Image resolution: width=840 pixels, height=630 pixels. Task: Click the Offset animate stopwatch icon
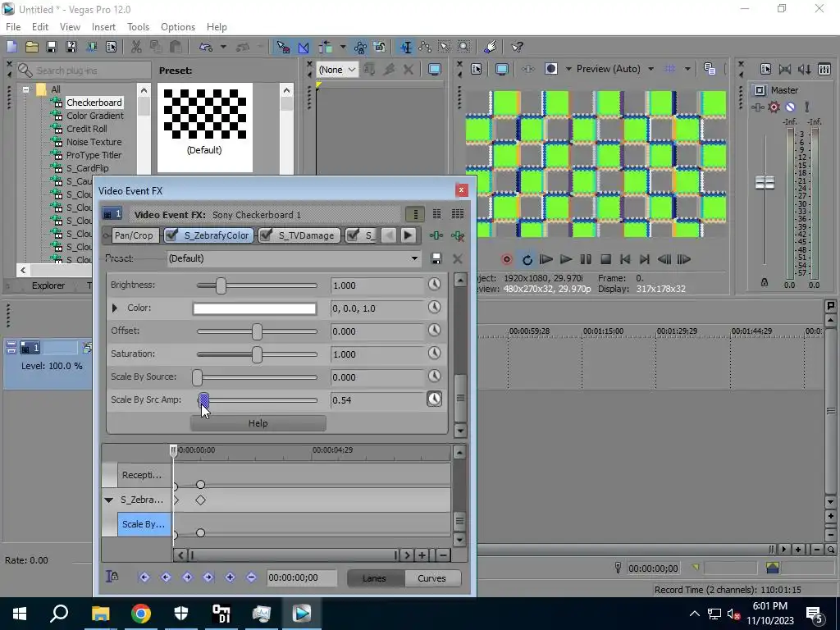pyautogui.click(x=434, y=331)
